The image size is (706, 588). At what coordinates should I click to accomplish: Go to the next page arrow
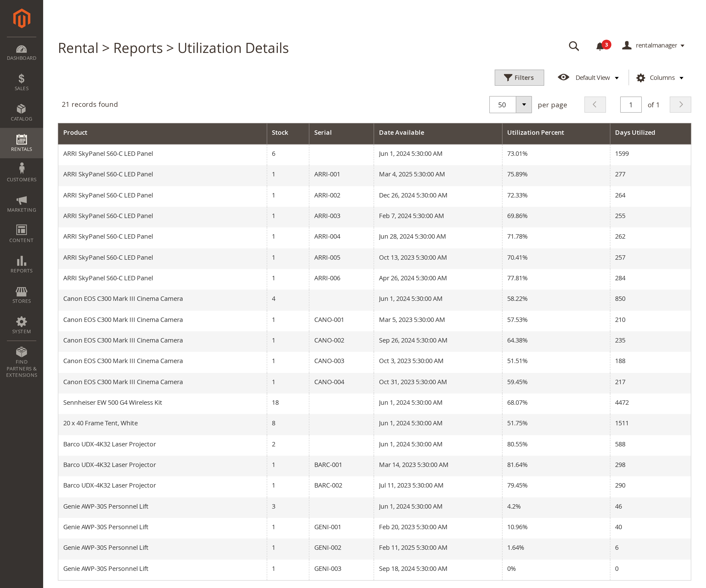click(x=680, y=105)
